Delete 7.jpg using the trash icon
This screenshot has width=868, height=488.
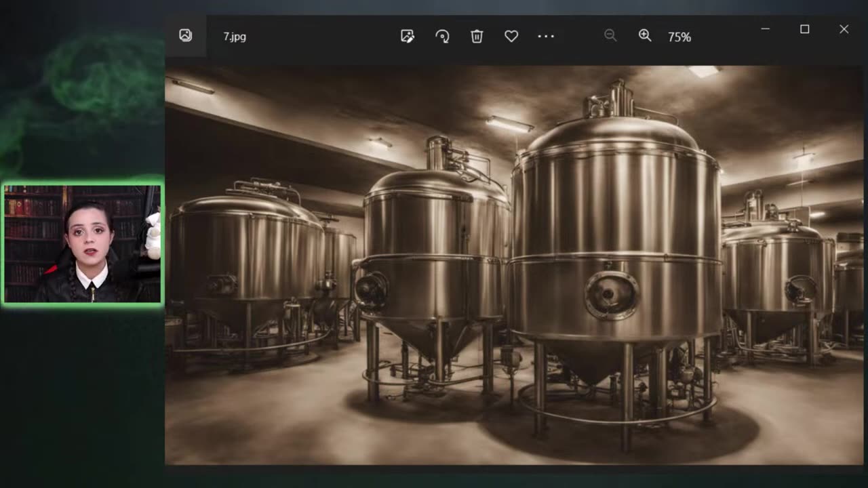[x=477, y=37]
